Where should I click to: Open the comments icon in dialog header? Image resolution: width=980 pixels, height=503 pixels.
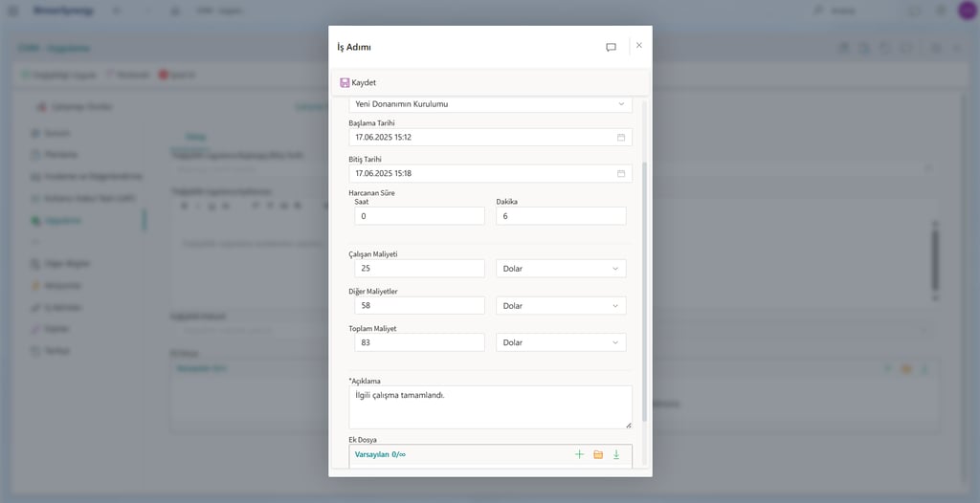611,47
